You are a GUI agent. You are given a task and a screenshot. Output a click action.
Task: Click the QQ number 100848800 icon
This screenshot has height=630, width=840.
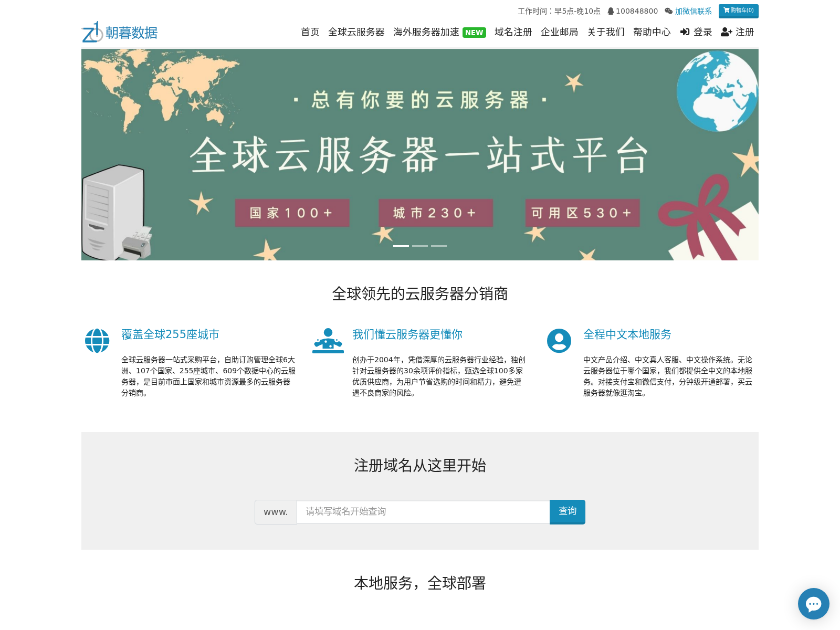611,11
